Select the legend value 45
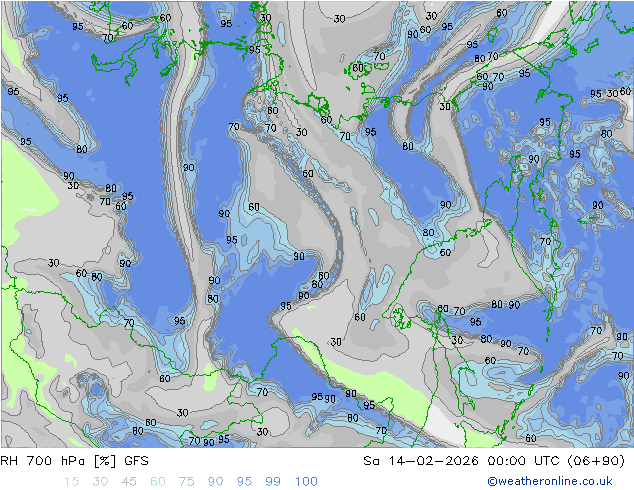 tap(129, 481)
